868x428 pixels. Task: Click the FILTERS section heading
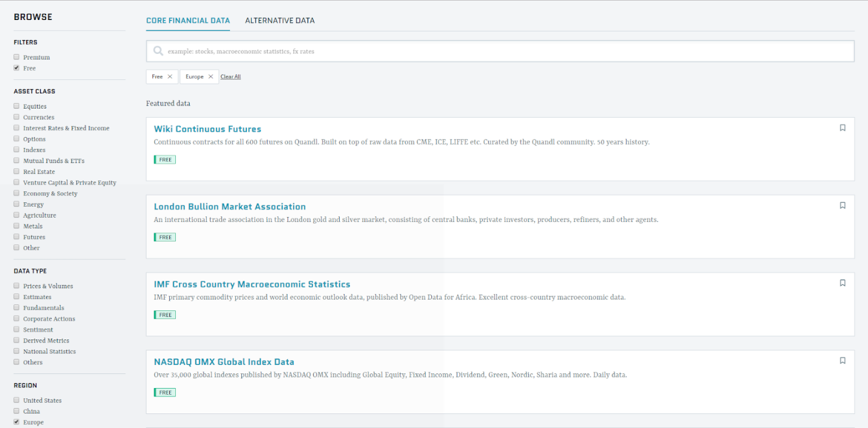click(x=25, y=42)
